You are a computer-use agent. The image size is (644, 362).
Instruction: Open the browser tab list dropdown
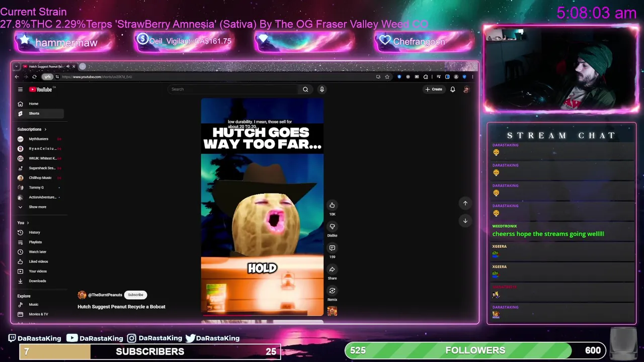click(17, 66)
